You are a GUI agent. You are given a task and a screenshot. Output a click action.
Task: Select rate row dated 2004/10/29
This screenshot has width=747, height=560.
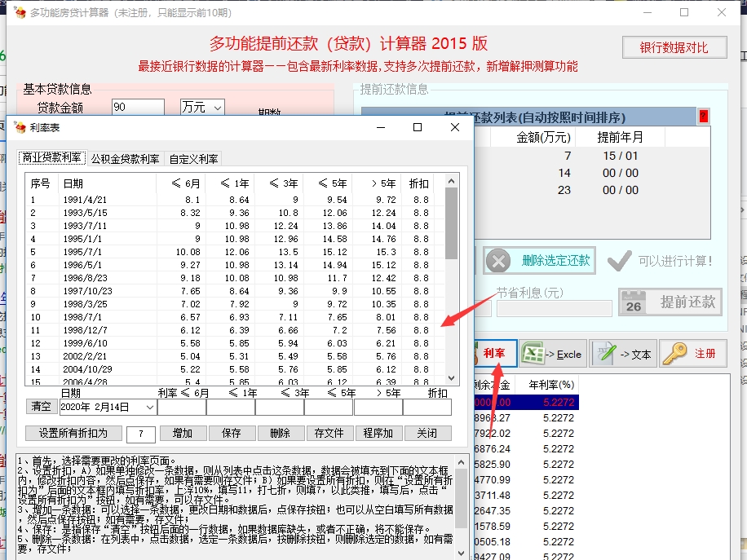click(235, 369)
